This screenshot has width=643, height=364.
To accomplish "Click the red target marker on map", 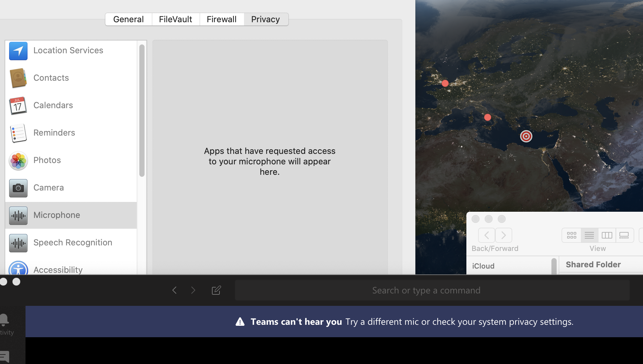I will [526, 136].
